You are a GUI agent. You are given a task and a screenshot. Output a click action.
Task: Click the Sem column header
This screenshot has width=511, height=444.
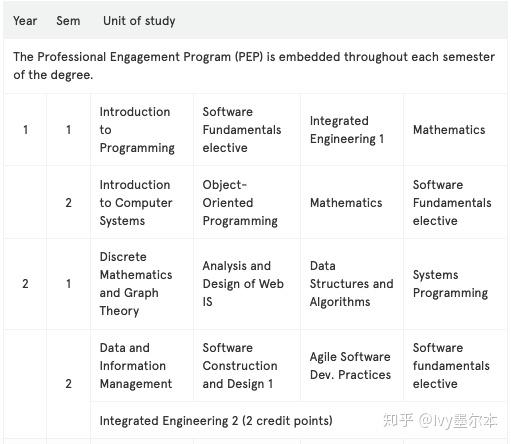click(68, 21)
